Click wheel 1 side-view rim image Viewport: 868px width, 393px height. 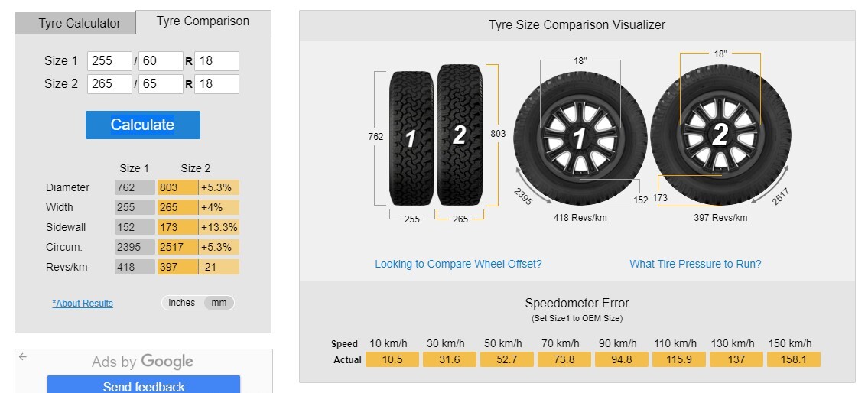580,138
